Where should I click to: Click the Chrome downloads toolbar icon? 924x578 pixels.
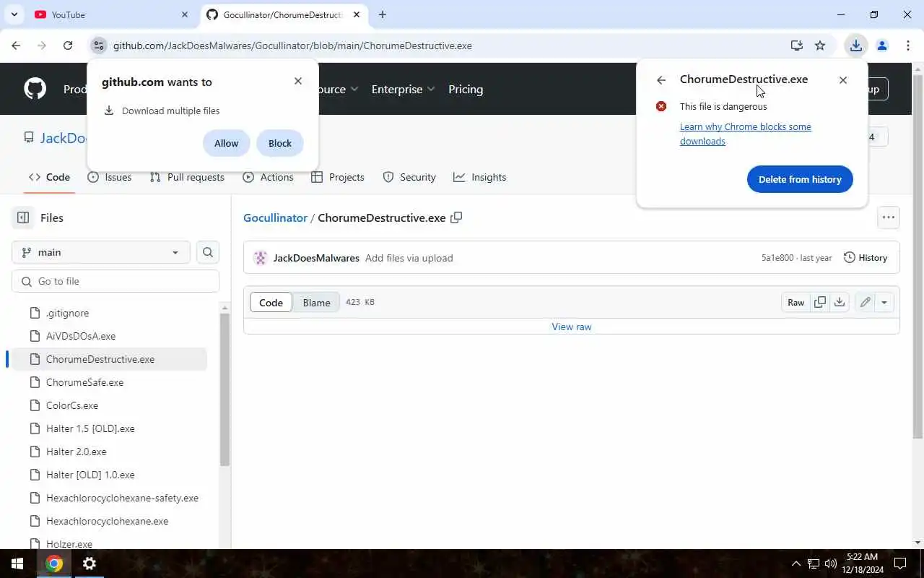[x=855, y=46]
